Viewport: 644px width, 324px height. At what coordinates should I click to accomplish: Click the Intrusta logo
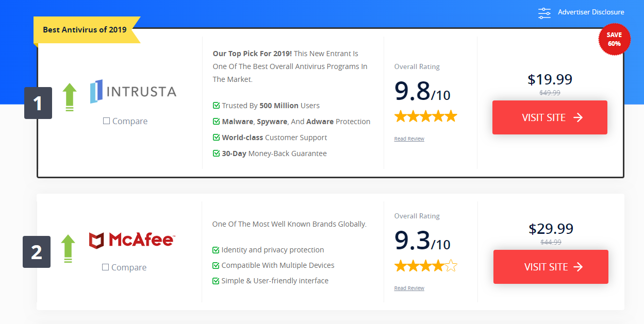click(133, 92)
